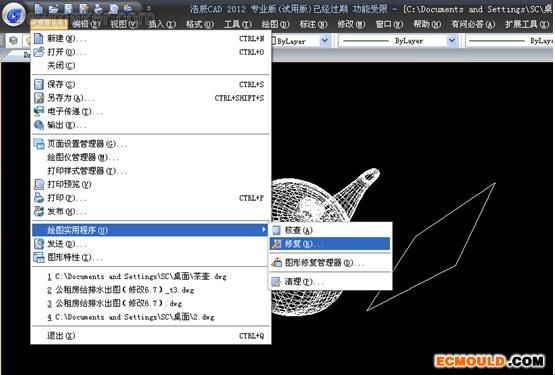Choose 打印(P)... from the File menu
Screen dimensions: 555x375
pyautogui.click(x=150, y=198)
